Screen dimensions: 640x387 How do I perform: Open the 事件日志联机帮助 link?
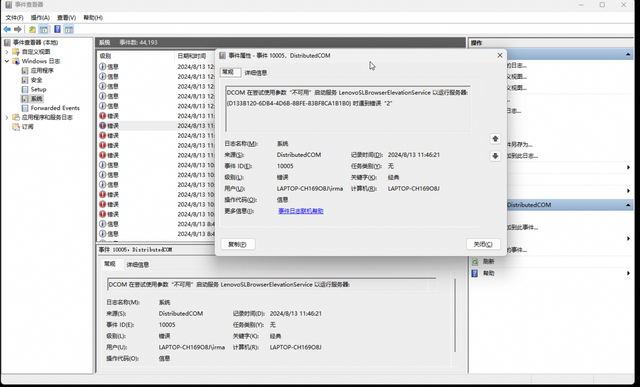coord(301,211)
